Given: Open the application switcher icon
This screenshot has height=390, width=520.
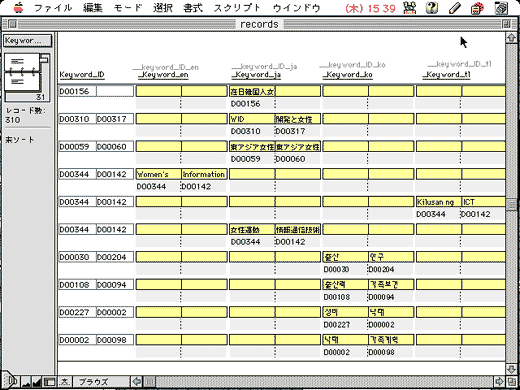Looking at the screenshot, I should coord(501,8).
